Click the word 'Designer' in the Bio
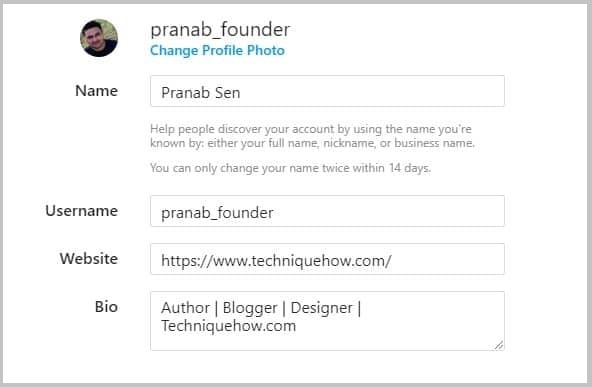 pos(322,308)
